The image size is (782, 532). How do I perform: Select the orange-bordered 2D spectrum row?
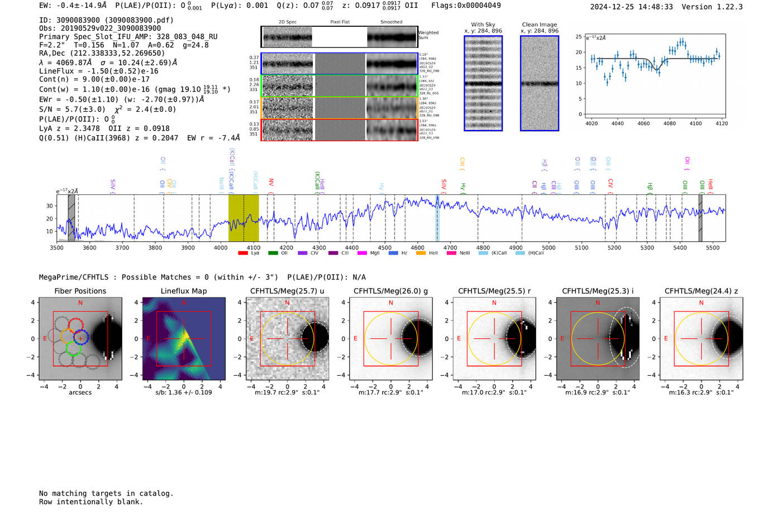340,107
